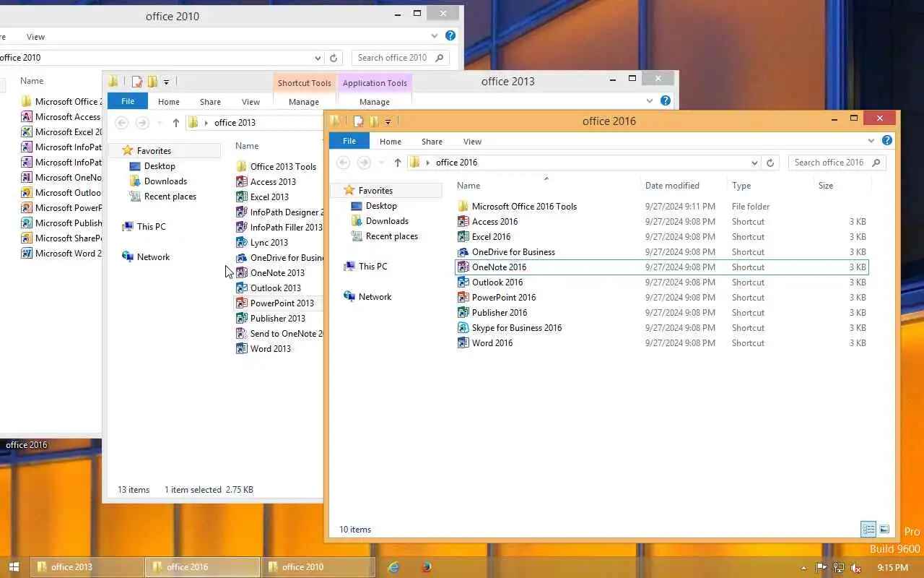Select the OneNote 2016 shortcut icon
The image size is (924, 578).
point(463,267)
